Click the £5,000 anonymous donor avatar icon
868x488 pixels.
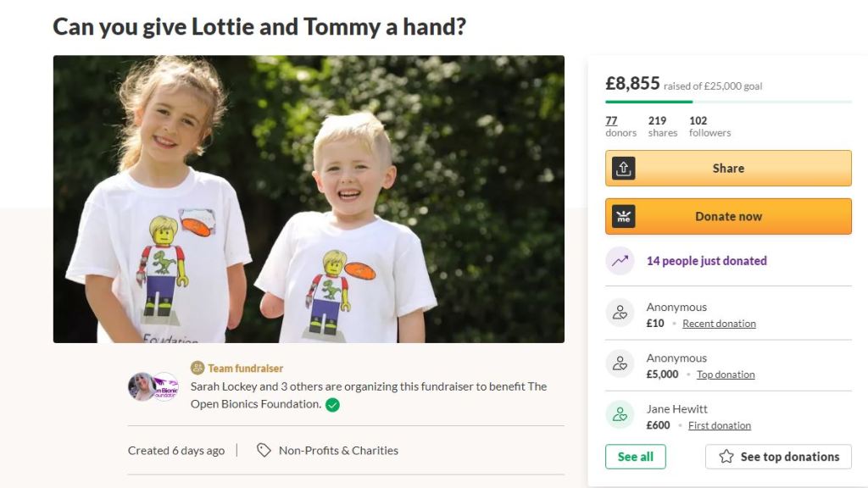coord(620,363)
